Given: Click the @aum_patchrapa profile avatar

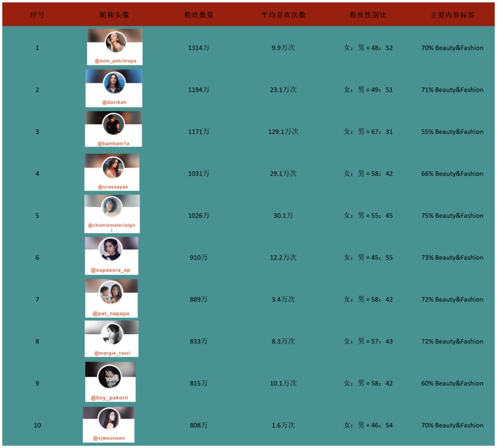Looking at the screenshot, I should 116,42.
